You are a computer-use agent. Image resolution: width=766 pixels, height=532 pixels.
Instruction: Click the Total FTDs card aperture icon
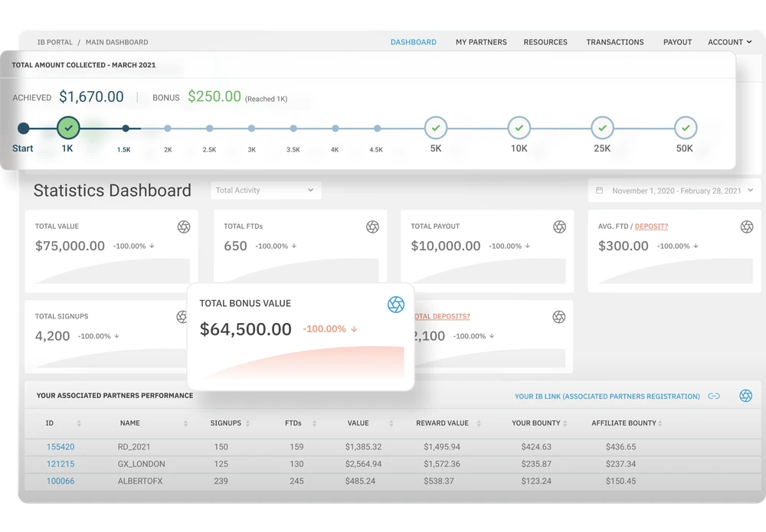pyautogui.click(x=372, y=227)
